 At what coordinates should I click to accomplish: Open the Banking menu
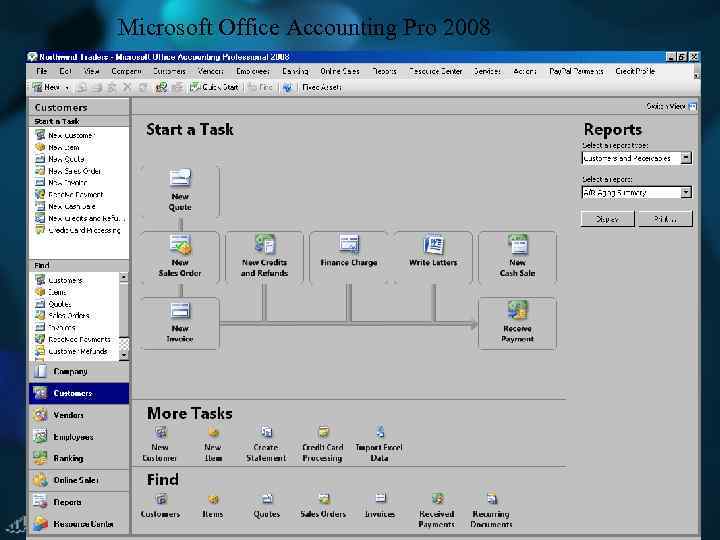[295, 71]
